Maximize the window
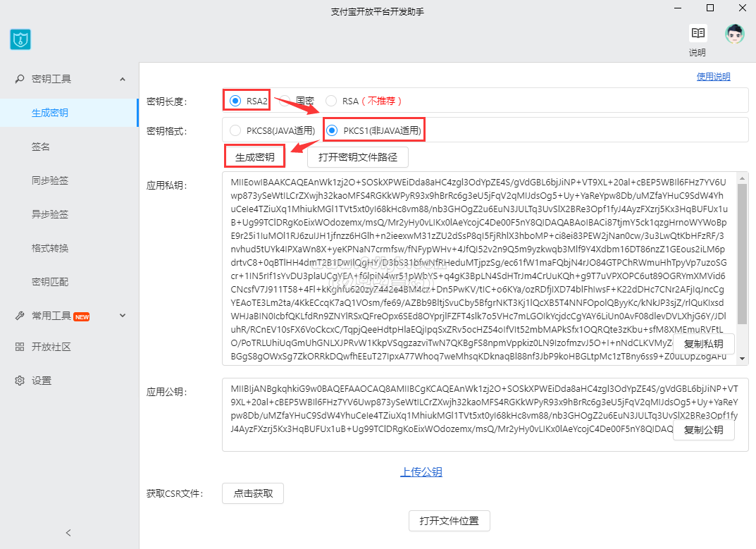This screenshot has width=756, height=549. (710, 8)
